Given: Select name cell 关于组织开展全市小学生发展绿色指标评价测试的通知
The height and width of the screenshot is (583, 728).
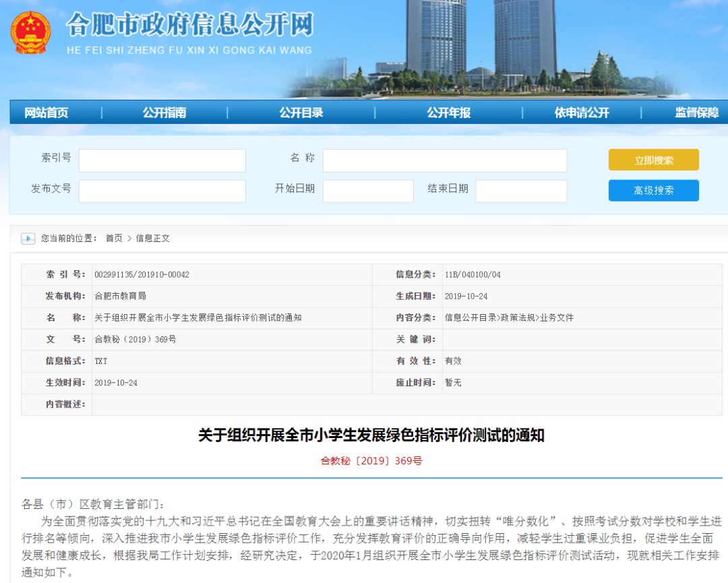Looking at the screenshot, I should click(198, 317).
